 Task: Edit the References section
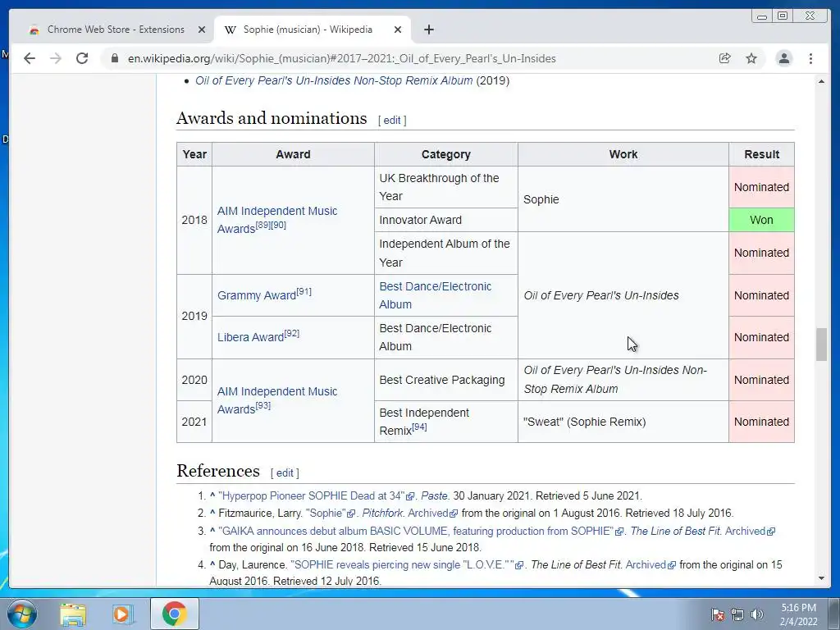285,473
